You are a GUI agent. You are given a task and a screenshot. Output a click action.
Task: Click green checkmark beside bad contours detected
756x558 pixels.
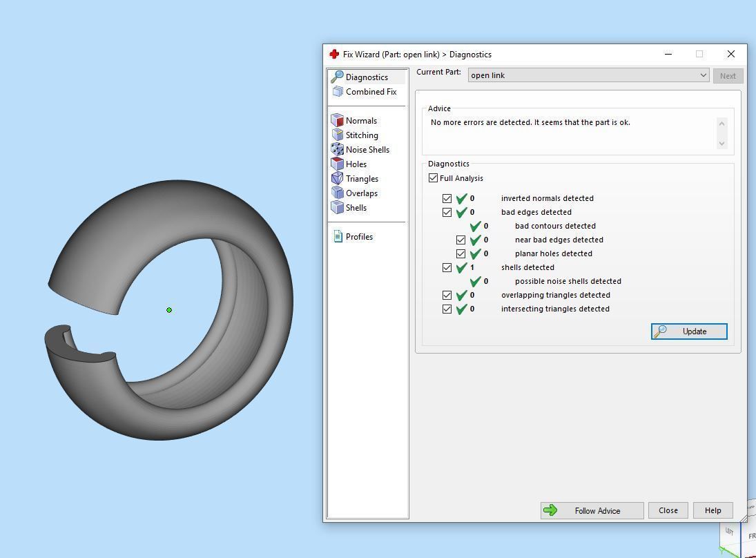tap(476, 226)
